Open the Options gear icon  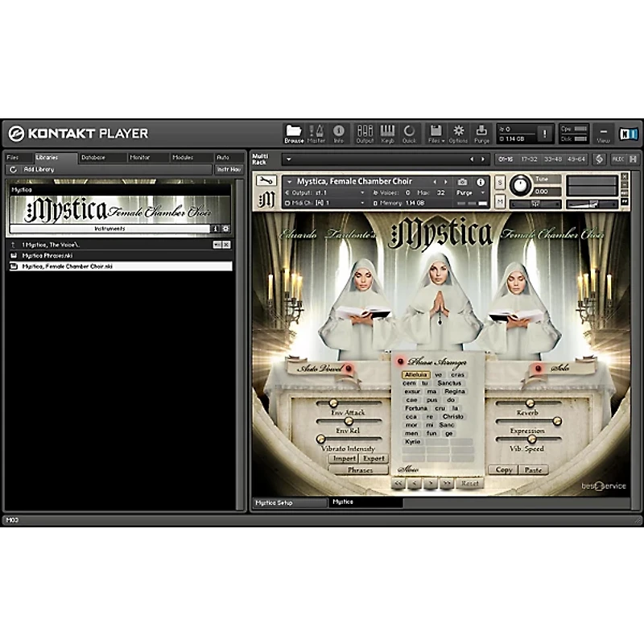(x=459, y=132)
